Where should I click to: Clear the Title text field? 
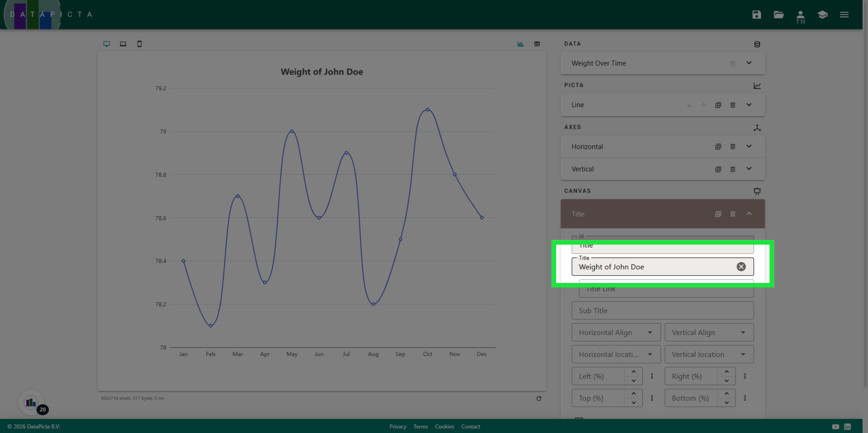click(x=741, y=267)
